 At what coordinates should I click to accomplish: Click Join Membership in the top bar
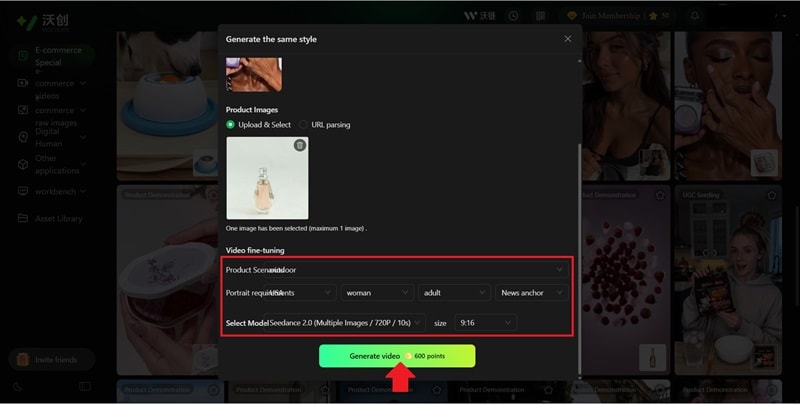coord(610,16)
